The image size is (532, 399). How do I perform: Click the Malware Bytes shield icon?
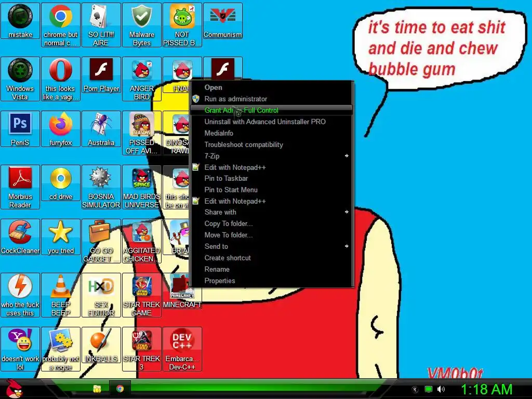(141, 25)
